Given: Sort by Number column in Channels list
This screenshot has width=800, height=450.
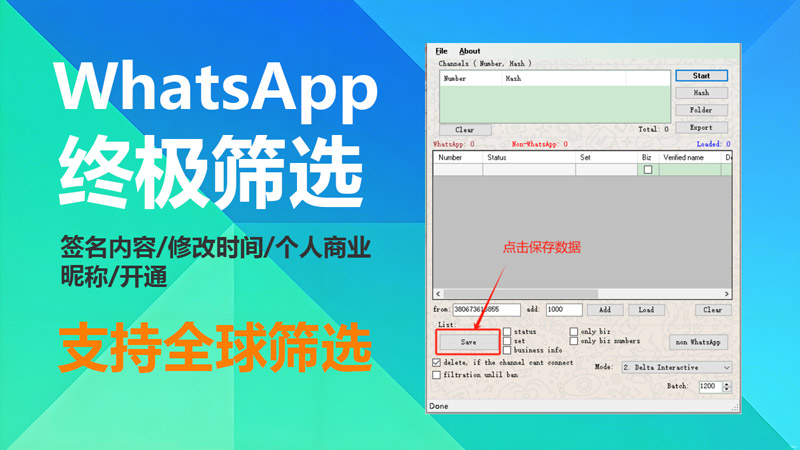Looking at the screenshot, I should click(x=470, y=79).
